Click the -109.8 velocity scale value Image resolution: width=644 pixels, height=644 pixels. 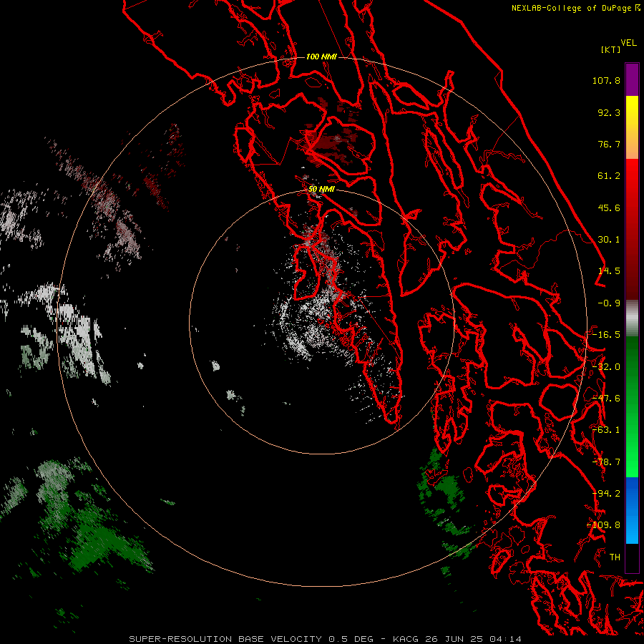click(603, 525)
